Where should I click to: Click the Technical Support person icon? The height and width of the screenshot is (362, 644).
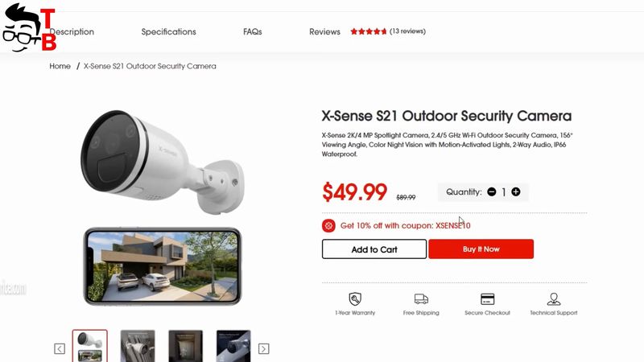554,298
